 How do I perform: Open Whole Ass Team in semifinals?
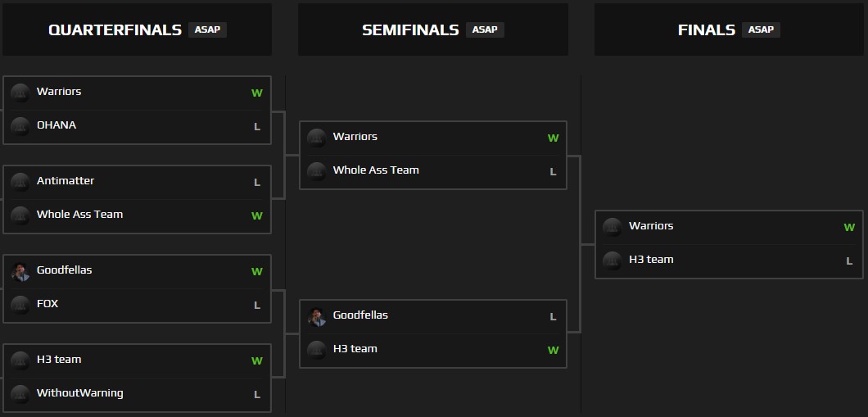point(433,172)
